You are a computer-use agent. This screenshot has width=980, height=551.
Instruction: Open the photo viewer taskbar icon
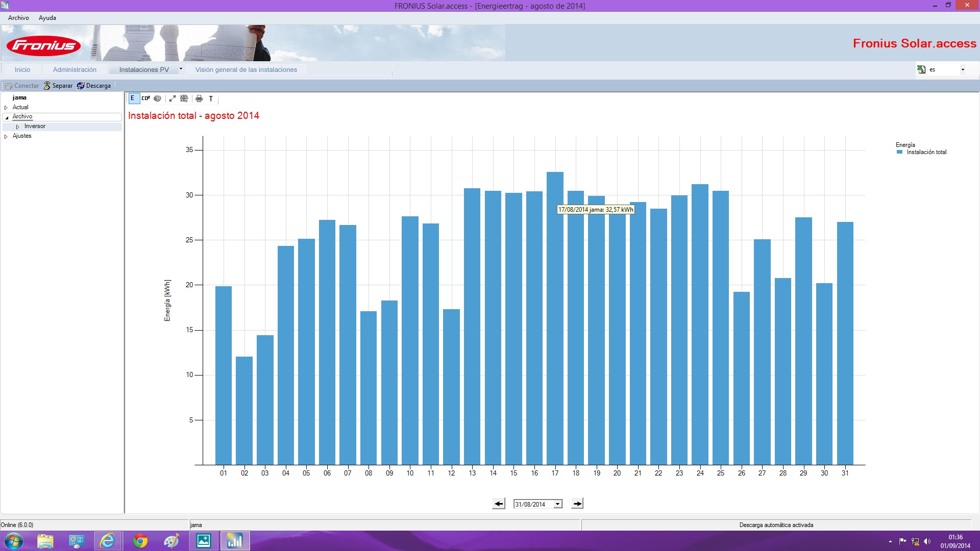coord(204,541)
